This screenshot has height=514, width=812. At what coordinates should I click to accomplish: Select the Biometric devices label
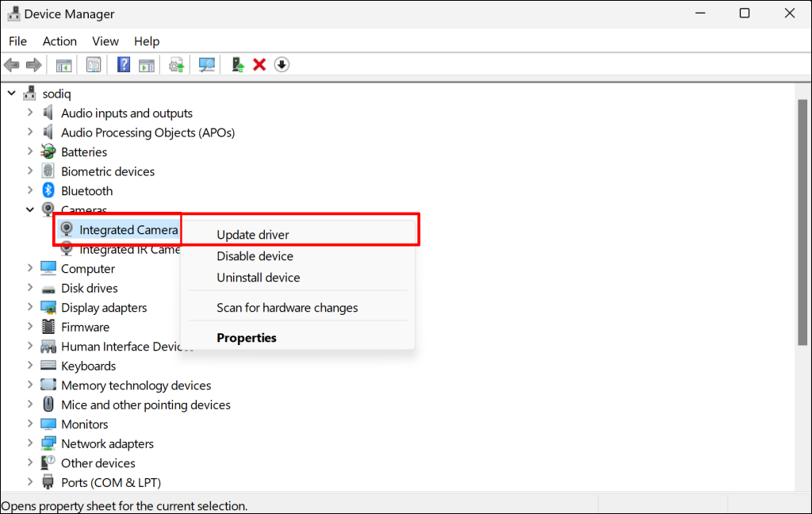pos(108,171)
